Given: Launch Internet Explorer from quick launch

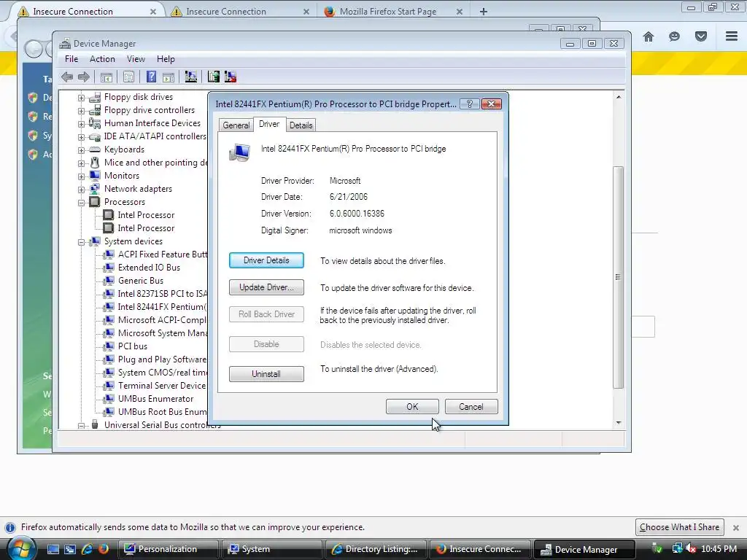Looking at the screenshot, I should [x=87, y=549].
